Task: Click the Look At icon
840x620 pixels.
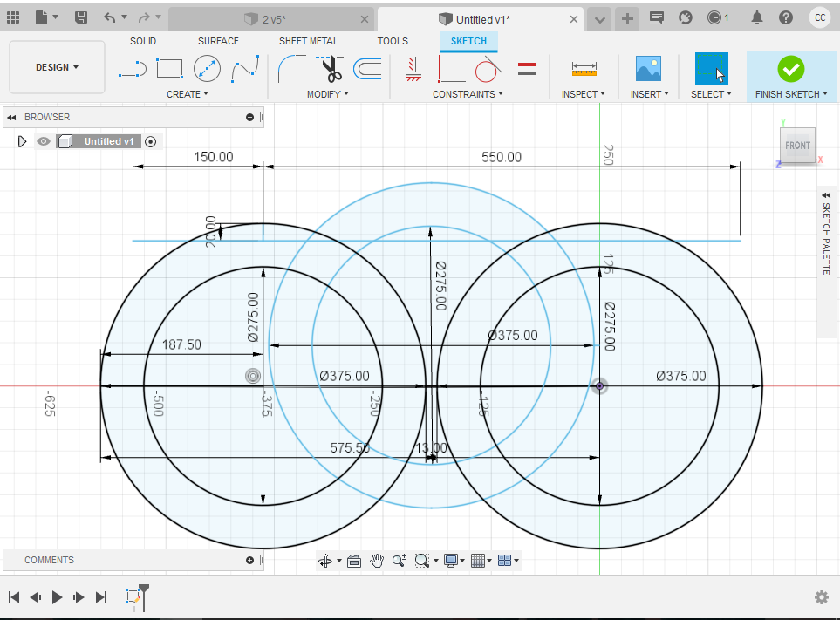Action: 354,561
